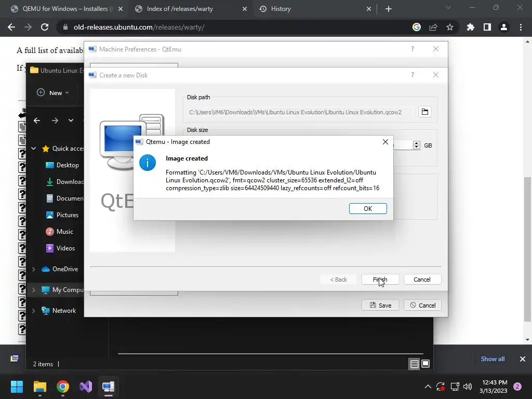Image resolution: width=532 pixels, height=399 pixels.
Task: Open Chrome three-dot menu
Action: click(x=521, y=27)
